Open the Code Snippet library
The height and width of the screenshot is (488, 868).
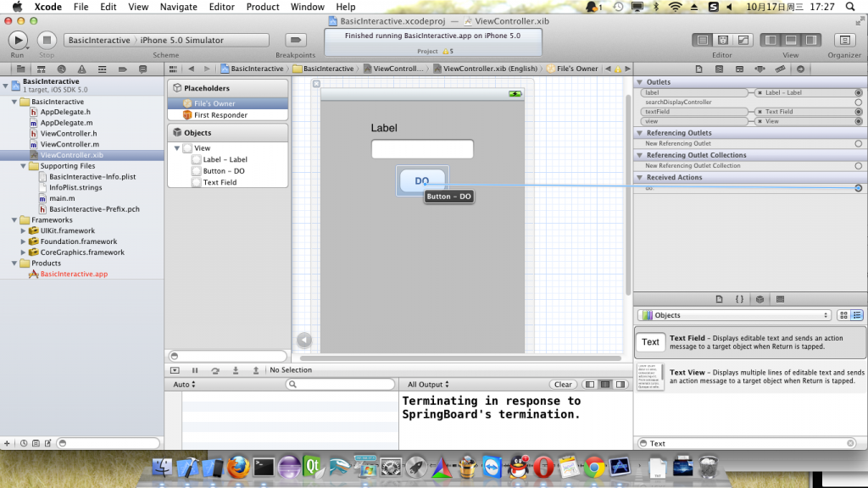click(x=739, y=299)
